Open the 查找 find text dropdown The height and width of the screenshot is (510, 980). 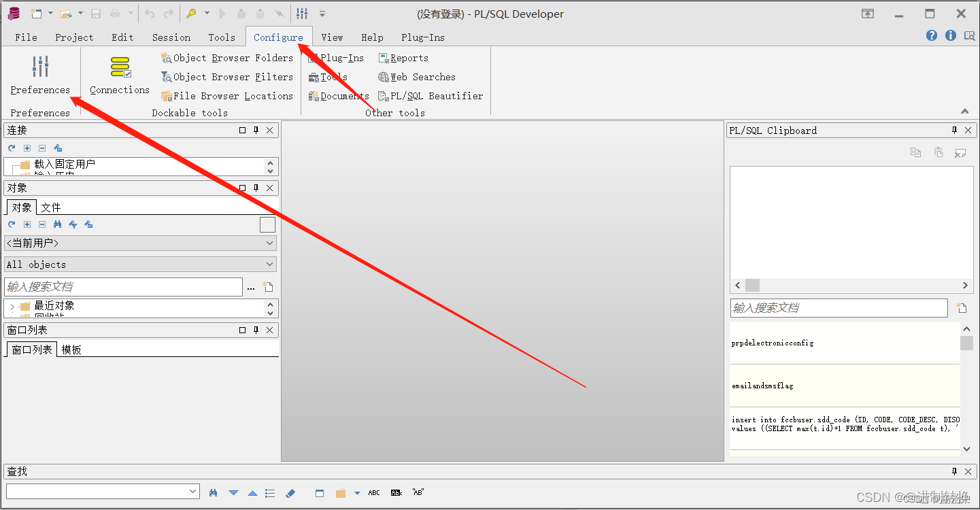point(193,492)
